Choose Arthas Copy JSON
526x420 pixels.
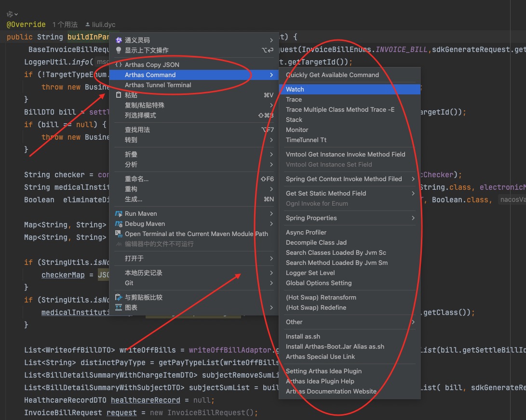click(194, 65)
